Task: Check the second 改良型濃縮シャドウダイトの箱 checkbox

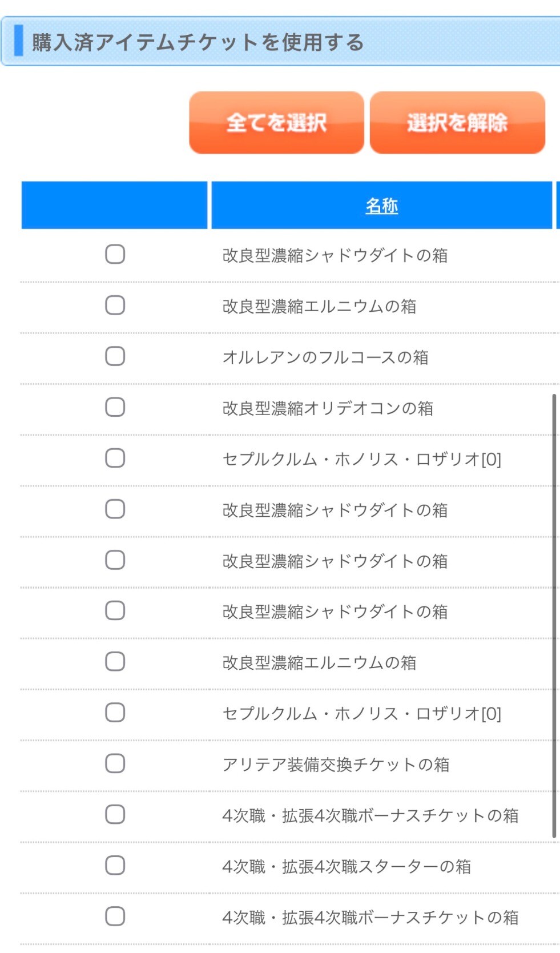Action: pyautogui.click(x=115, y=509)
